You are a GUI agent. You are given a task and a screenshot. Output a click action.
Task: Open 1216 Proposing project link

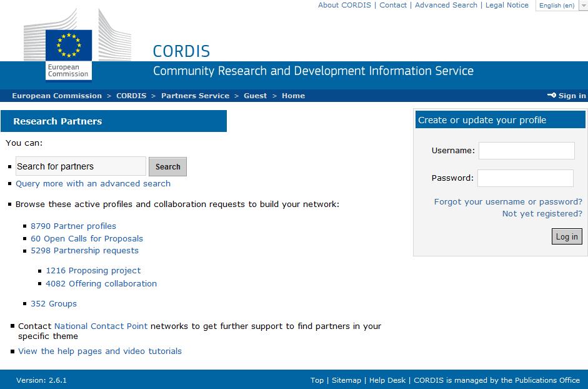pyautogui.click(x=93, y=271)
